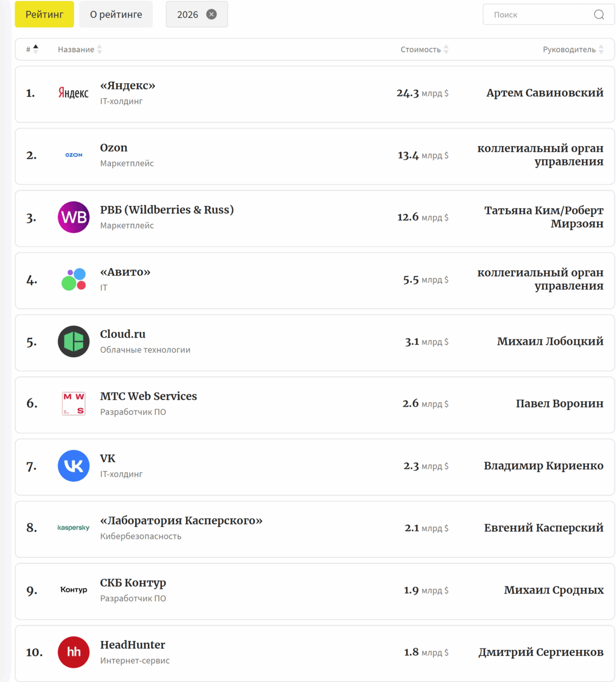Click the Yandex company logo
Image resolution: width=616 pixels, height=682 pixels.
click(x=73, y=93)
